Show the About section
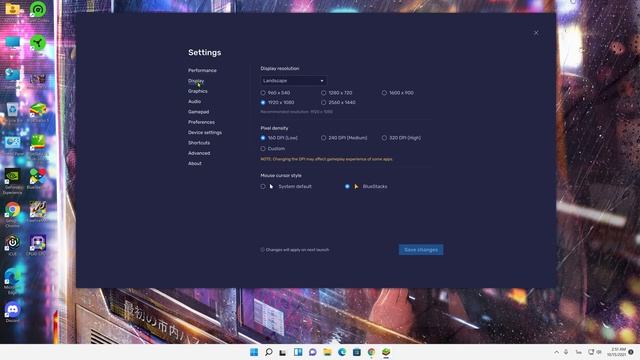 click(195, 163)
